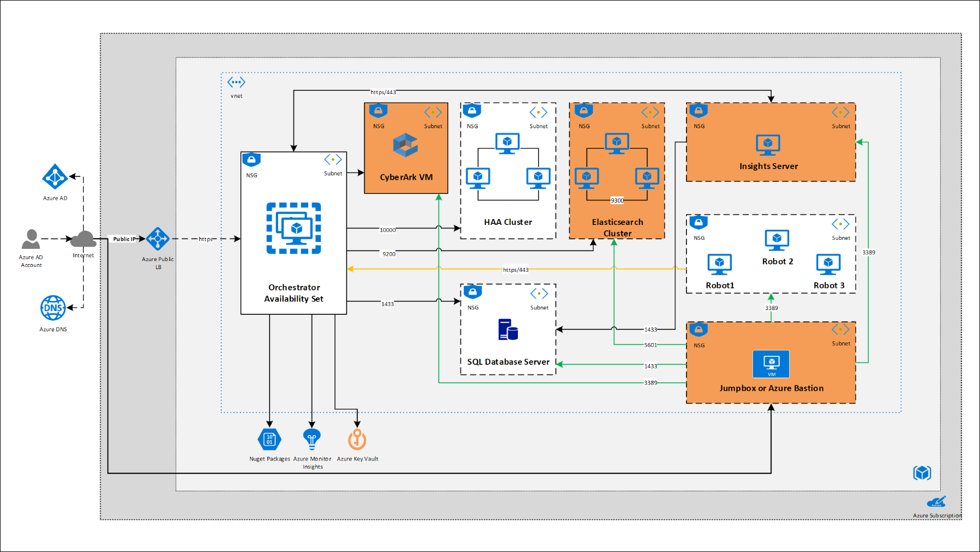
Task: Select the 10000 port label
Action: [x=388, y=230]
